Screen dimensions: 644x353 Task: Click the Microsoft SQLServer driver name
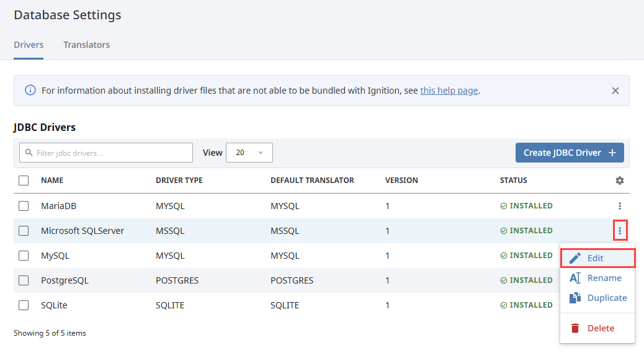(x=83, y=231)
